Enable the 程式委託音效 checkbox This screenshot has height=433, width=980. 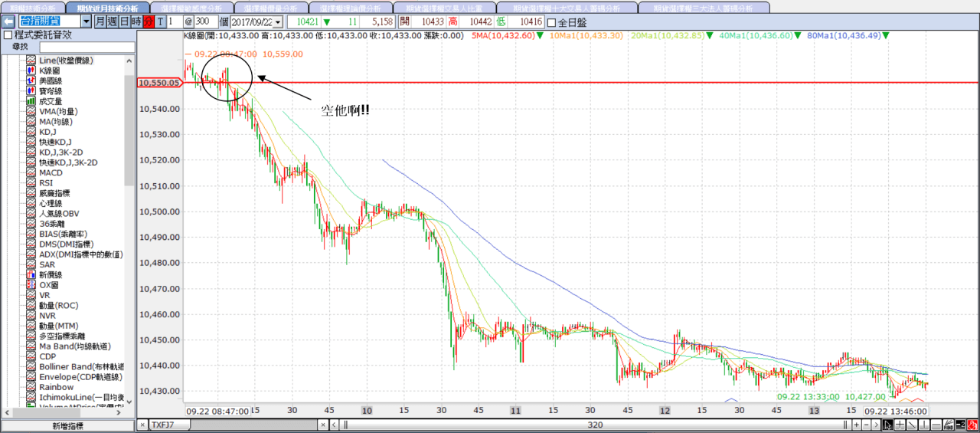pyautogui.click(x=8, y=35)
